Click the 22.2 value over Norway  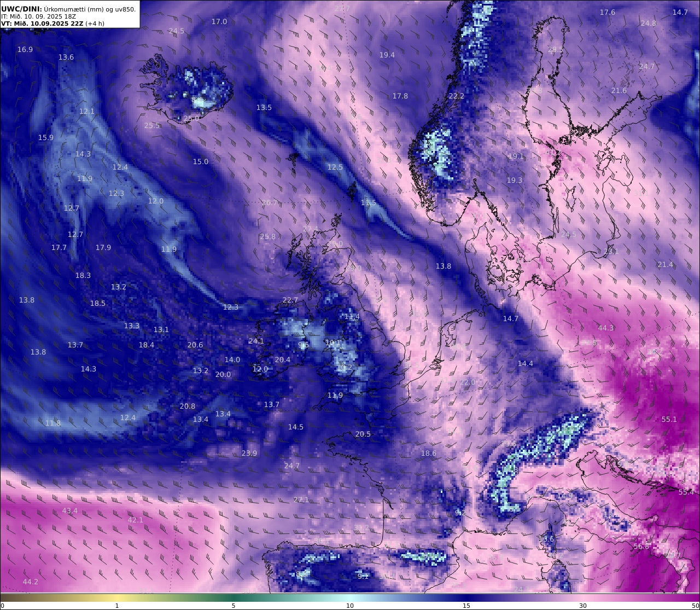coord(456,96)
